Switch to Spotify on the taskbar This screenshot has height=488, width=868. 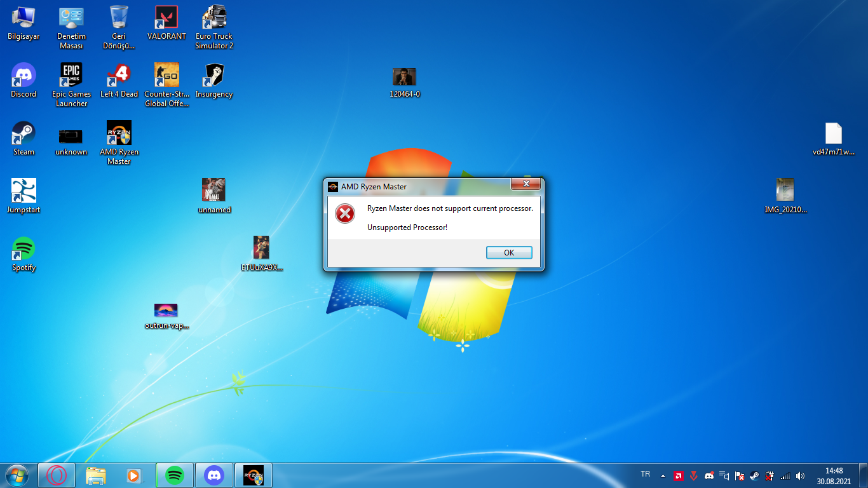pos(175,475)
